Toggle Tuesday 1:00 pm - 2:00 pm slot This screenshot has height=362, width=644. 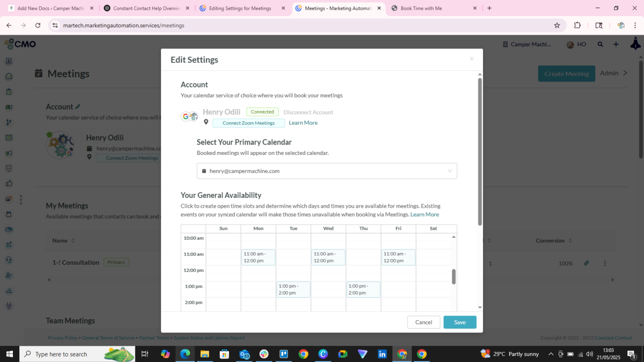[x=293, y=289]
